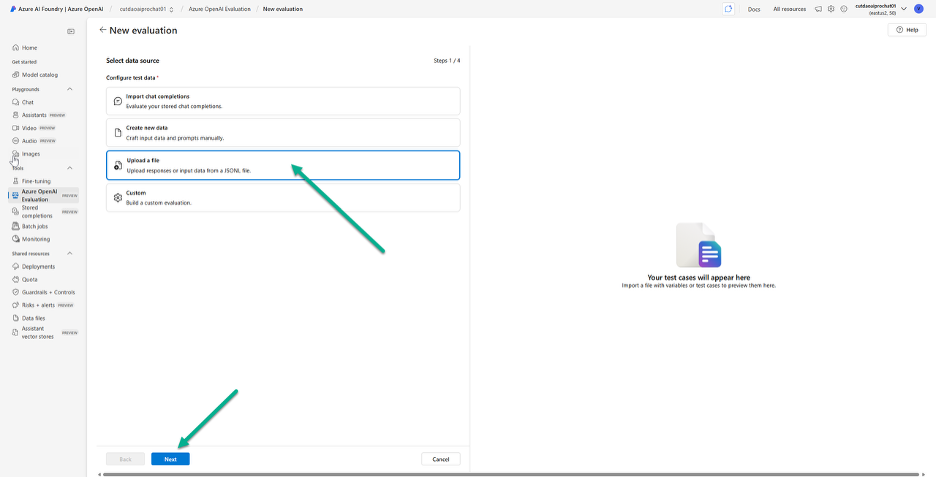This screenshot has width=936, height=478.
Task: Click the Cancel button
Action: pos(441,460)
